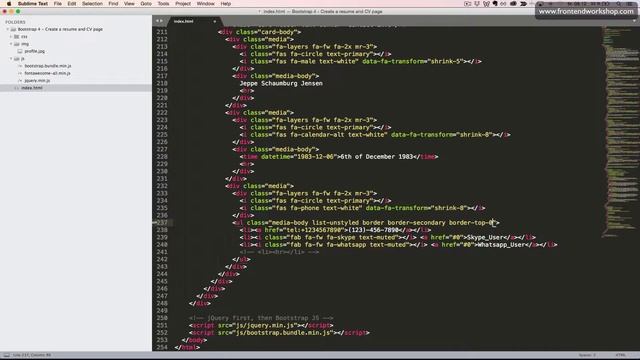Open the Tools menu
The image size is (640, 360).
[163, 4]
